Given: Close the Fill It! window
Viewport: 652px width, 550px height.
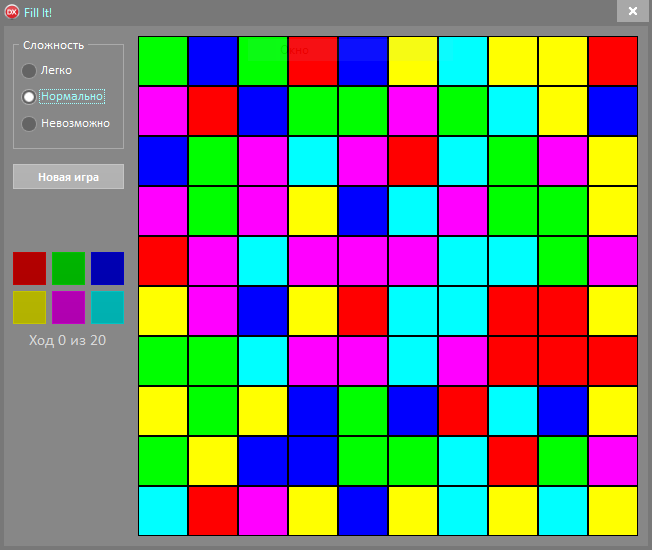Looking at the screenshot, I should [632, 11].
